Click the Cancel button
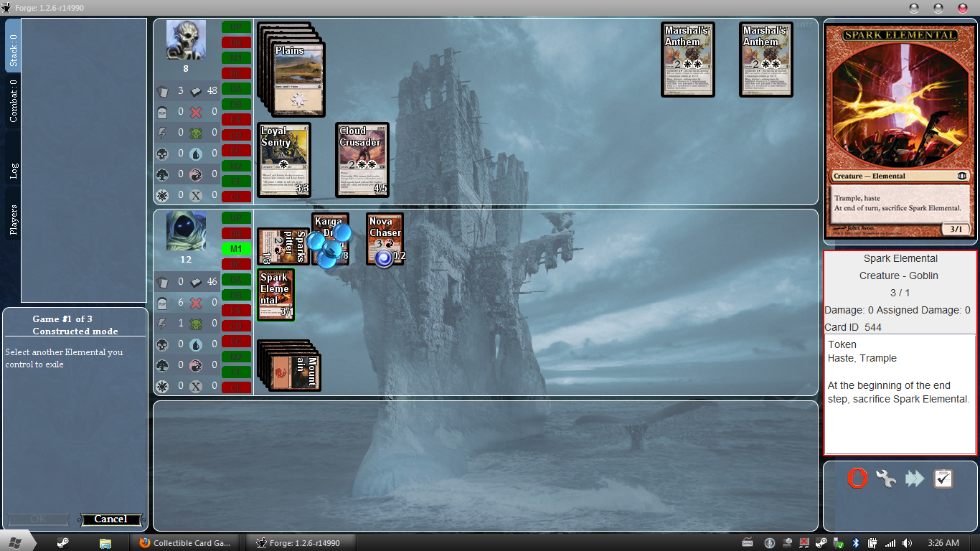 tap(110, 519)
